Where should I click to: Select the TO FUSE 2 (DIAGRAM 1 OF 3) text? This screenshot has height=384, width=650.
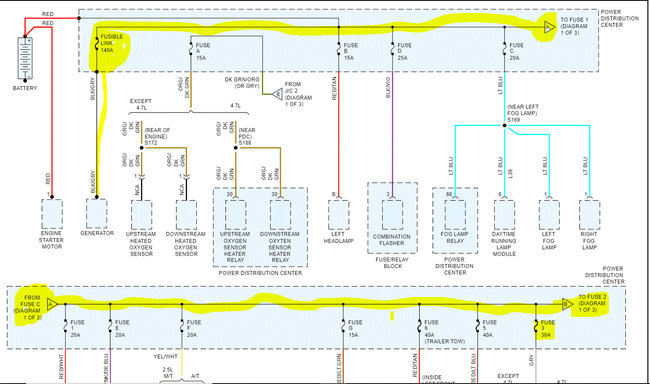(x=592, y=303)
